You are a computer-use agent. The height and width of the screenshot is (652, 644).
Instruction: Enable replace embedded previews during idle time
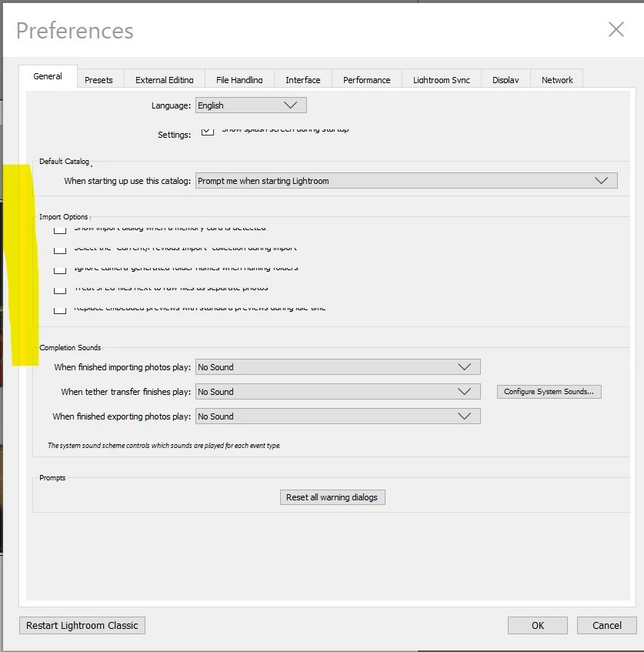coord(60,309)
